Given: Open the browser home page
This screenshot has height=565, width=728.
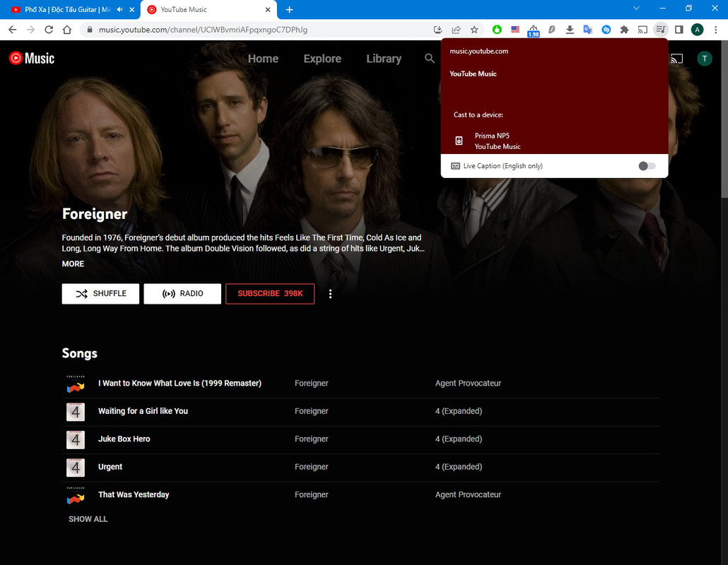Looking at the screenshot, I should (67, 30).
